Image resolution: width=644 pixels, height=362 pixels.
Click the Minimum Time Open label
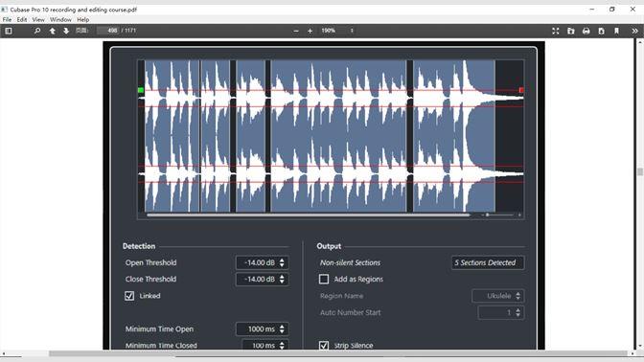click(x=159, y=328)
